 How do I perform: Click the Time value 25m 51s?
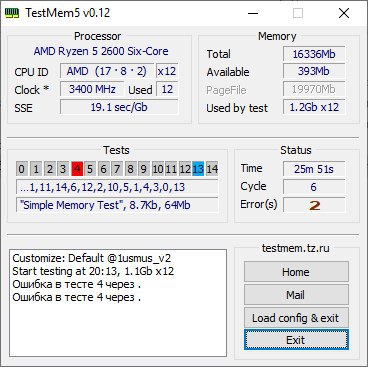[314, 169]
